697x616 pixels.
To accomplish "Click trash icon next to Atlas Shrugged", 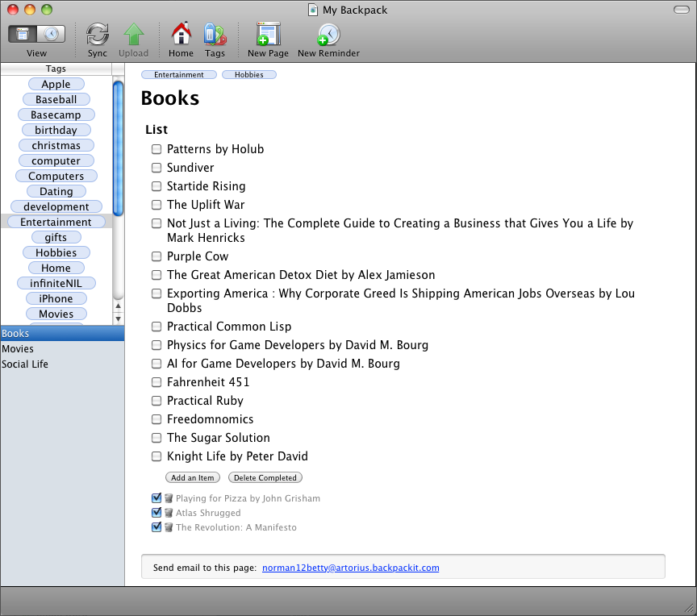I will [169, 513].
